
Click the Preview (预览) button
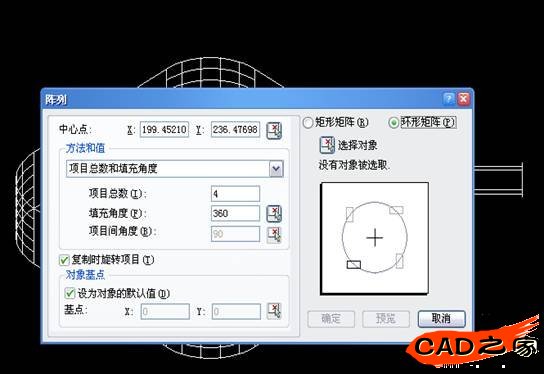(x=386, y=319)
